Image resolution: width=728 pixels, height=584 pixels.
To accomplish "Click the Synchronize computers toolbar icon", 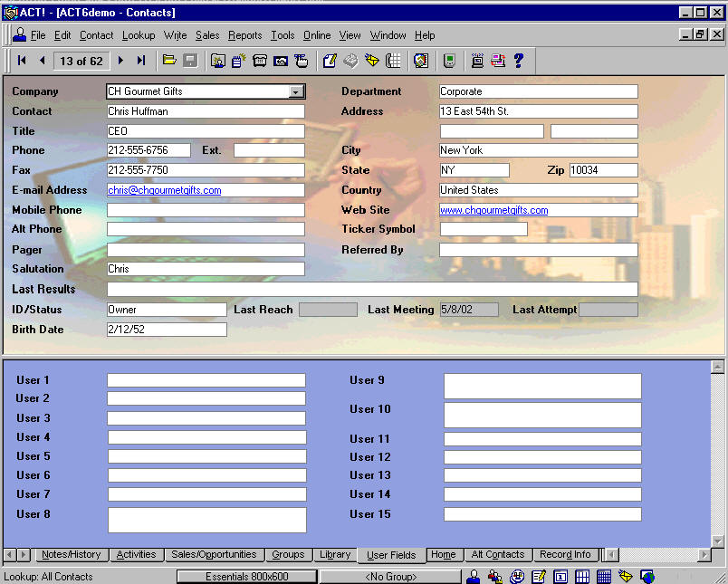I will (498, 61).
